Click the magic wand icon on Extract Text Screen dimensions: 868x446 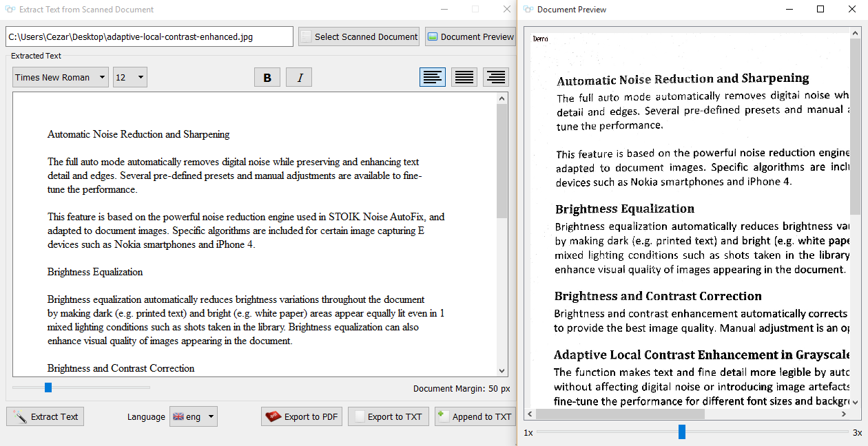(20, 416)
